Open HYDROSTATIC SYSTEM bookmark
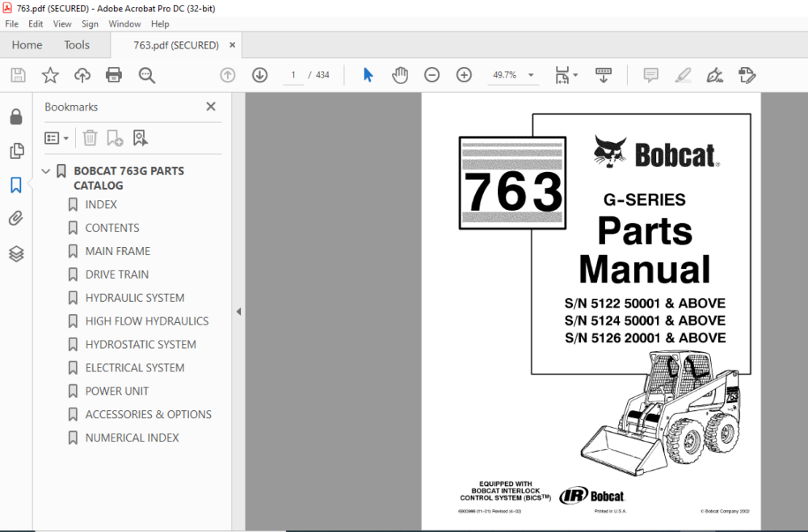This screenshot has width=808, height=532. [x=141, y=344]
